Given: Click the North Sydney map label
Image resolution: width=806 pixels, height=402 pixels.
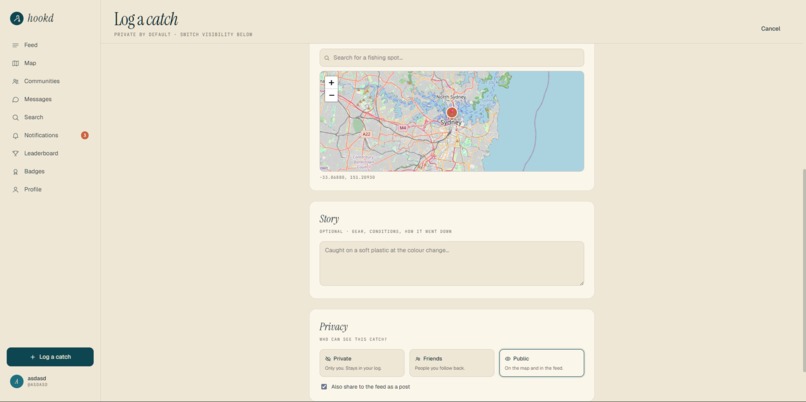Looking at the screenshot, I should [451, 97].
